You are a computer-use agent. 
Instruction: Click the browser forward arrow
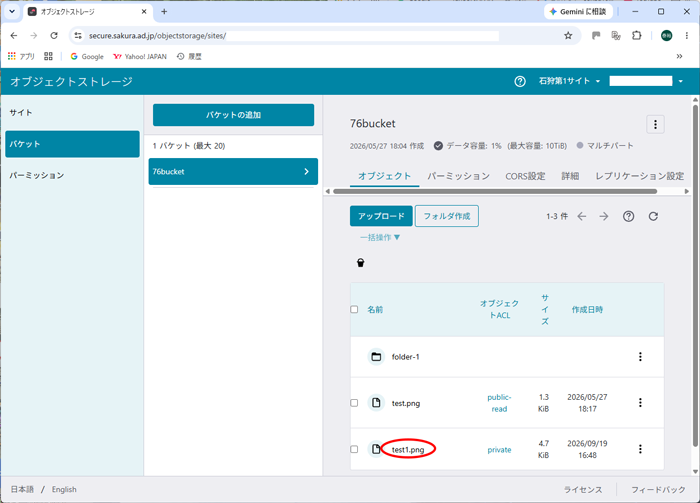coord(33,36)
